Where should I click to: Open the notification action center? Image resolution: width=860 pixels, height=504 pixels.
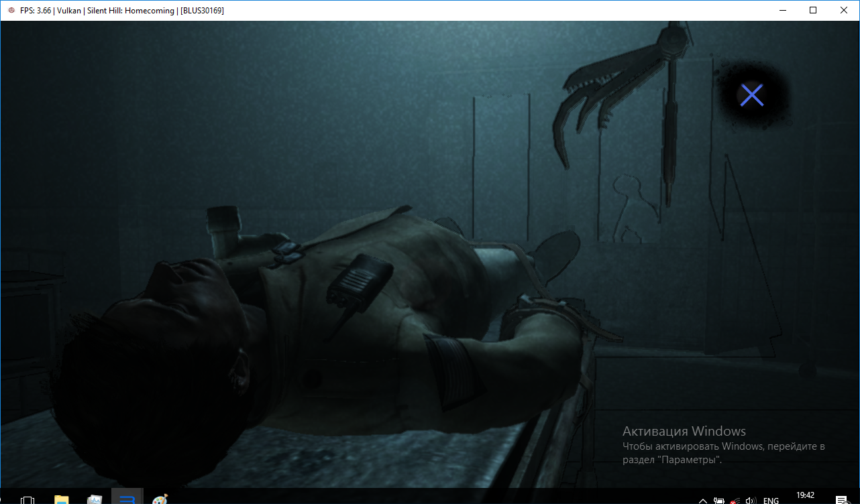pyautogui.click(x=841, y=500)
